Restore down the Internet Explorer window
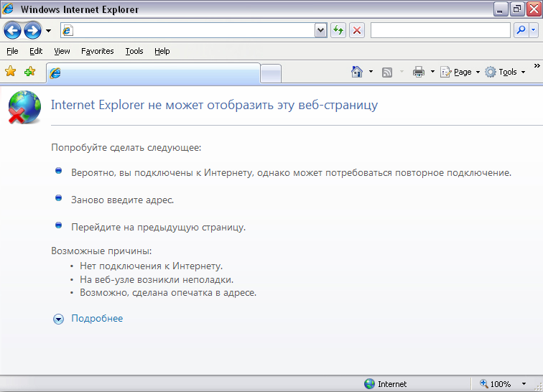Image resolution: width=543 pixels, height=392 pixels. coord(517,9)
